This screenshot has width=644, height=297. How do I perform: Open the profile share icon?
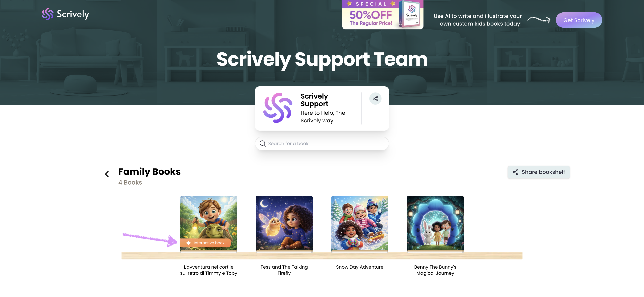[x=375, y=99]
